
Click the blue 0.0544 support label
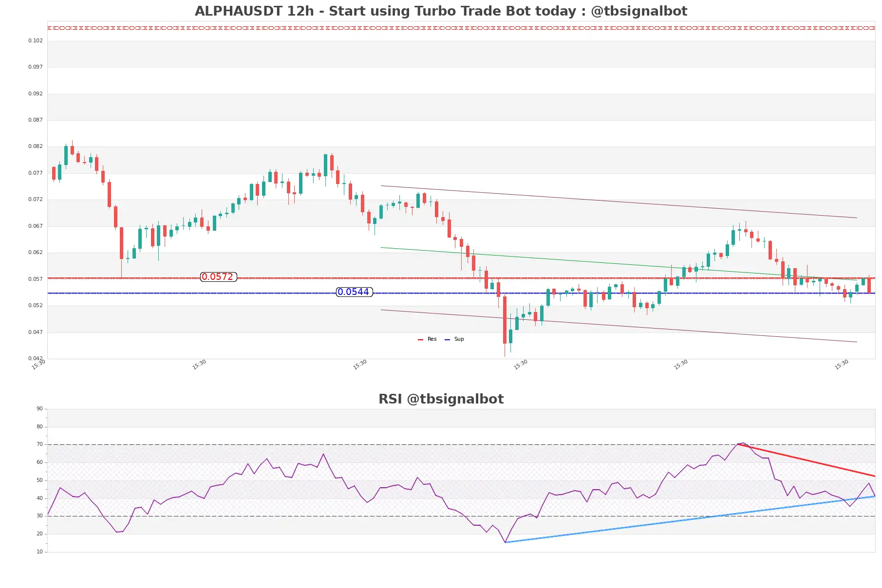(354, 292)
